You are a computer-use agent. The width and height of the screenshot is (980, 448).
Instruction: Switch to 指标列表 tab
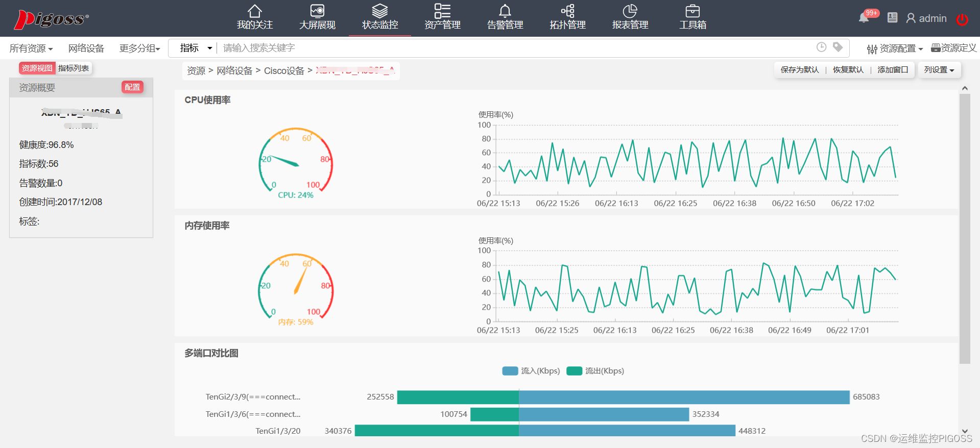tap(74, 68)
